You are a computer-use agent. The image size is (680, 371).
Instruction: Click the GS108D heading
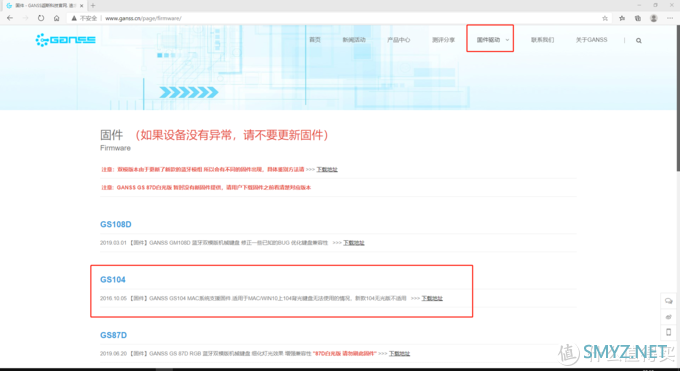(116, 224)
